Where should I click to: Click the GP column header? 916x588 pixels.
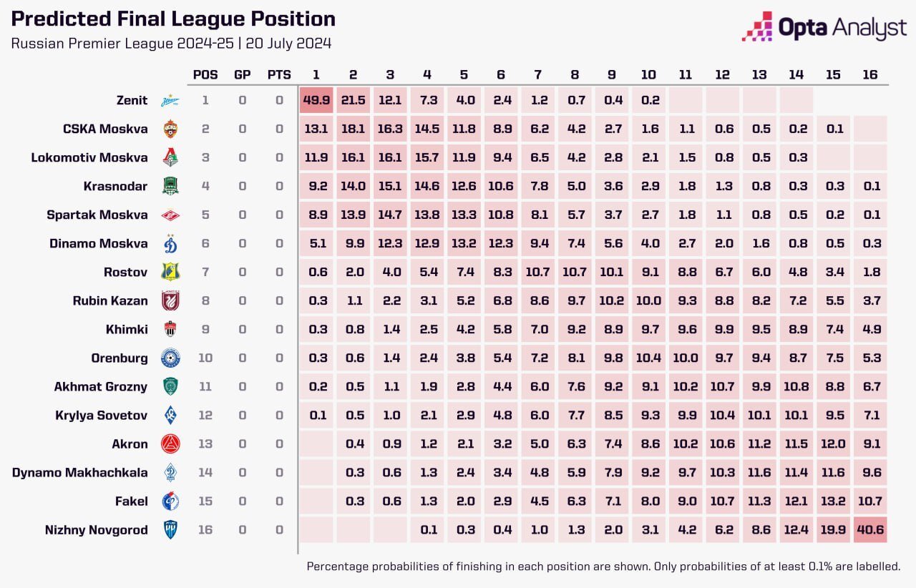point(243,75)
